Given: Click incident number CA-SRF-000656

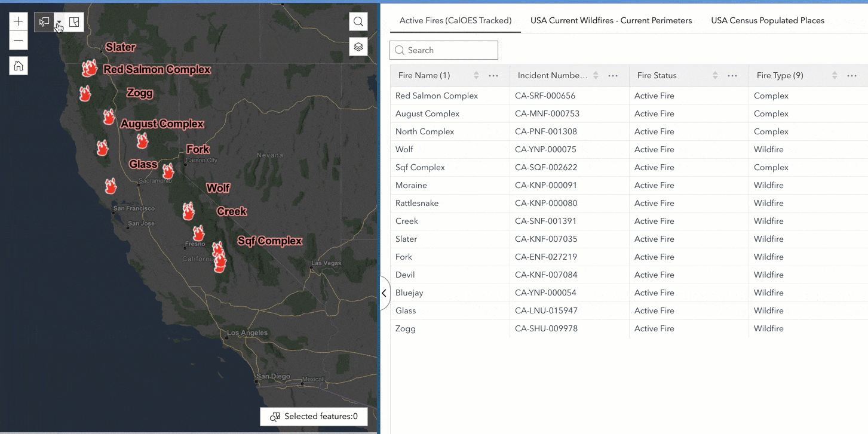Looking at the screenshot, I should (x=545, y=96).
